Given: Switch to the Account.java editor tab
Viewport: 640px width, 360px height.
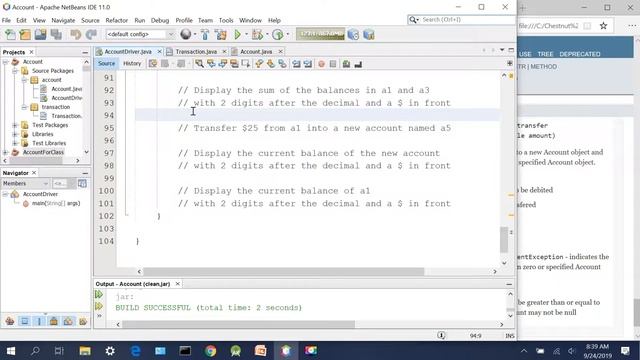Looking at the screenshot, I should pyautogui.click(x=256, y=51).
